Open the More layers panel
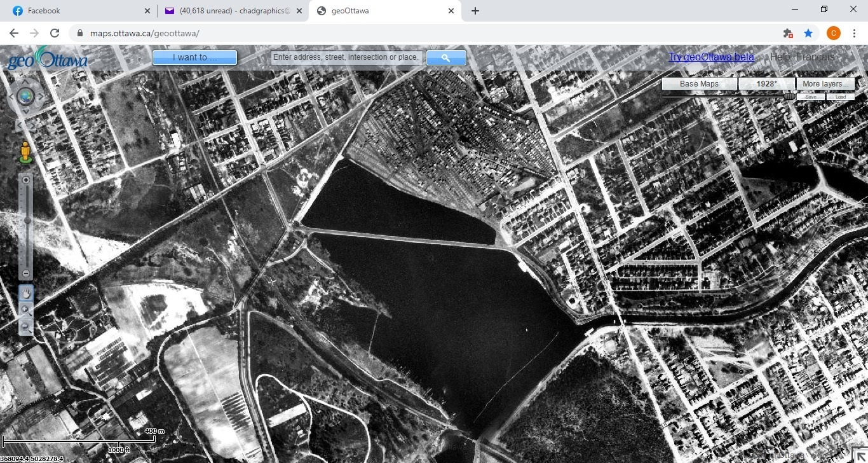The height and width of the screenshot is (463, 868). coord(825,84)
